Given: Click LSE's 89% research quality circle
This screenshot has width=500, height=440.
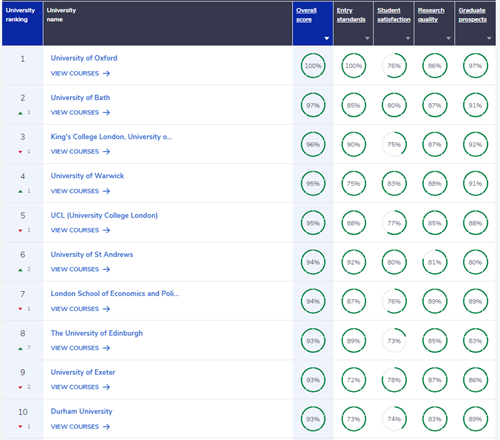Looking at the screenshot, I should click(x=435, y=301).
